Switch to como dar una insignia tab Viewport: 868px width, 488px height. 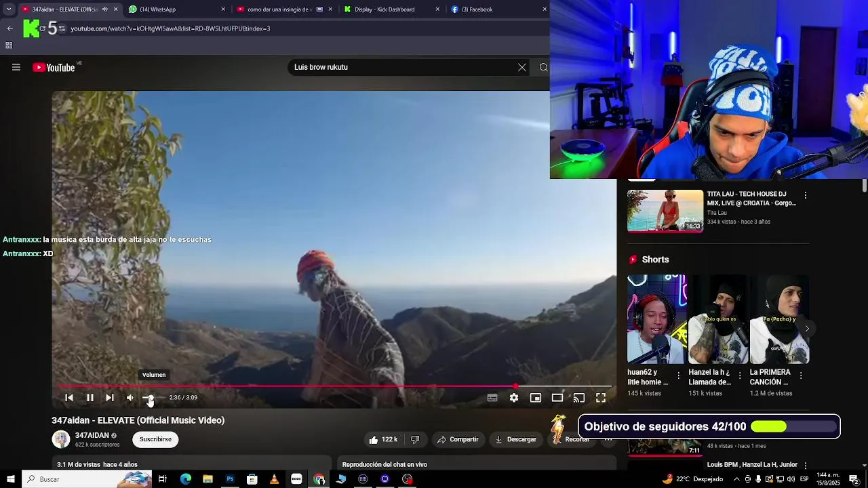pyautogui.click(x=279, y=9)
